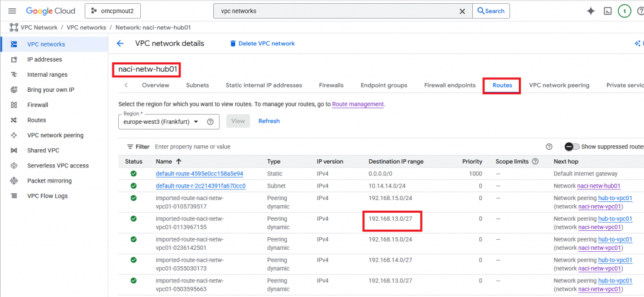Open Cloud Shell terminal icon
Image resolution: width=644 pixels, height=297 pixels.
(x=608, y=11)
